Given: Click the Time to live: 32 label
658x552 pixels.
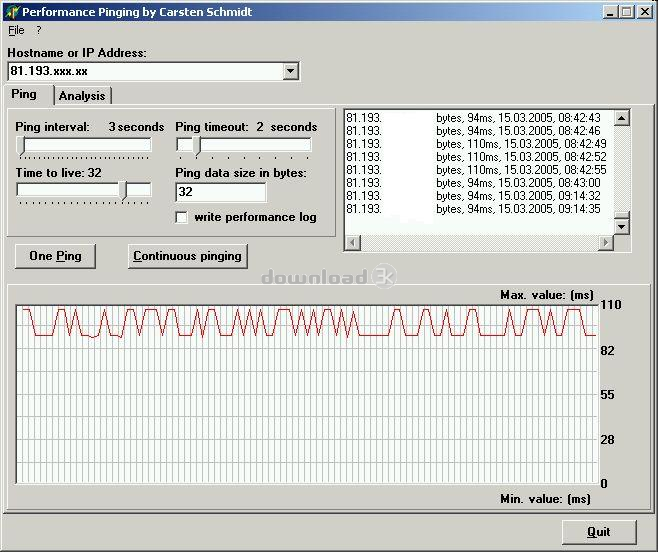Looking at the screenshot, I should click(59, 173).
